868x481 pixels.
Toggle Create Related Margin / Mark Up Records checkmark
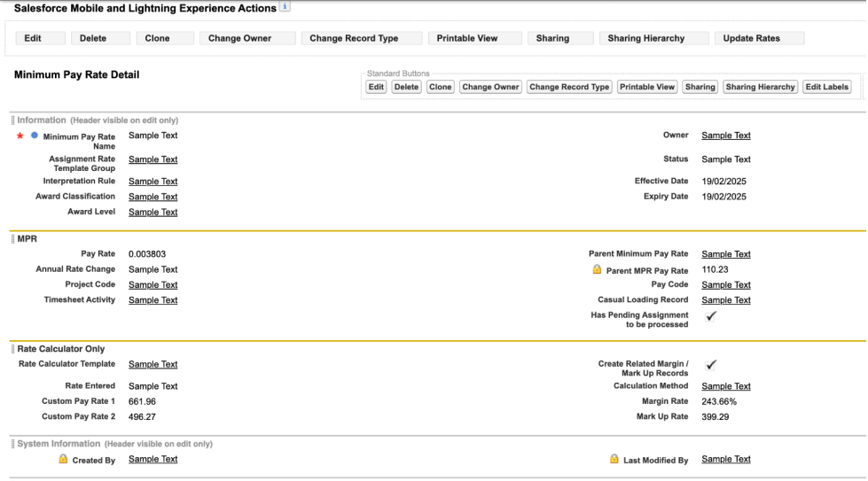(x=711, y=365)
